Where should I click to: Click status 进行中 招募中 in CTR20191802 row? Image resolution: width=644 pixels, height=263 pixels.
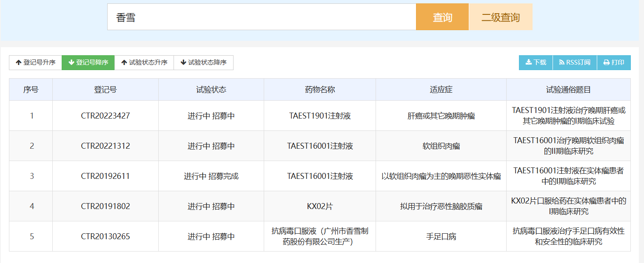click(x=211, y=206)
